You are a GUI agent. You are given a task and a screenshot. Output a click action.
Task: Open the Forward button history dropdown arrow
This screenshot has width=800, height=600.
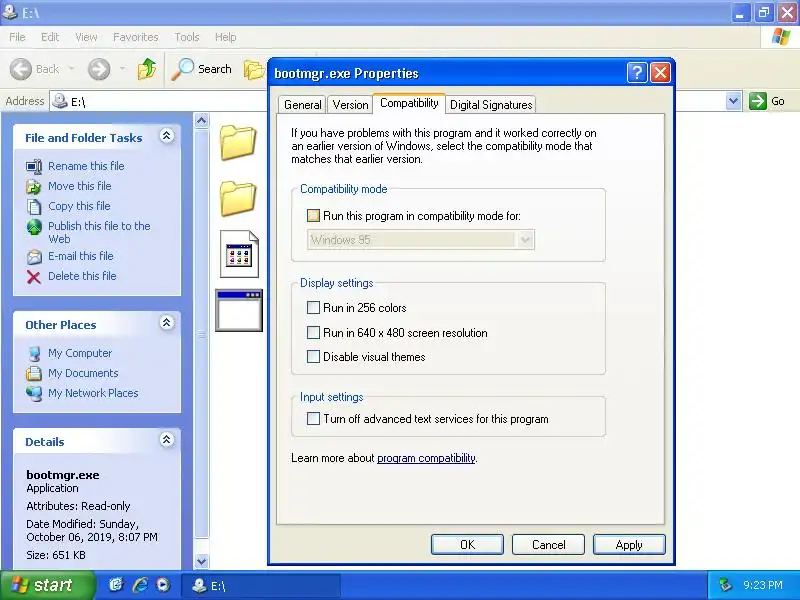pyautogui.click(x=122, y=69)
